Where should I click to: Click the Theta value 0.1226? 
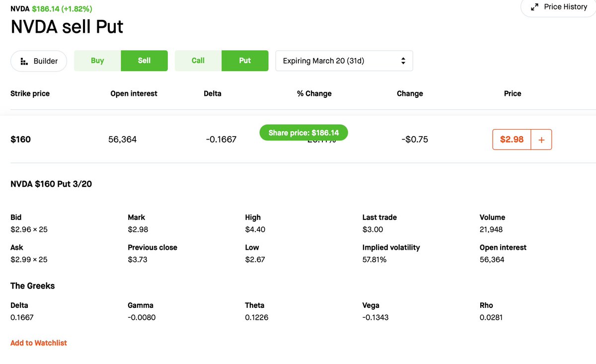click(257, 317)
